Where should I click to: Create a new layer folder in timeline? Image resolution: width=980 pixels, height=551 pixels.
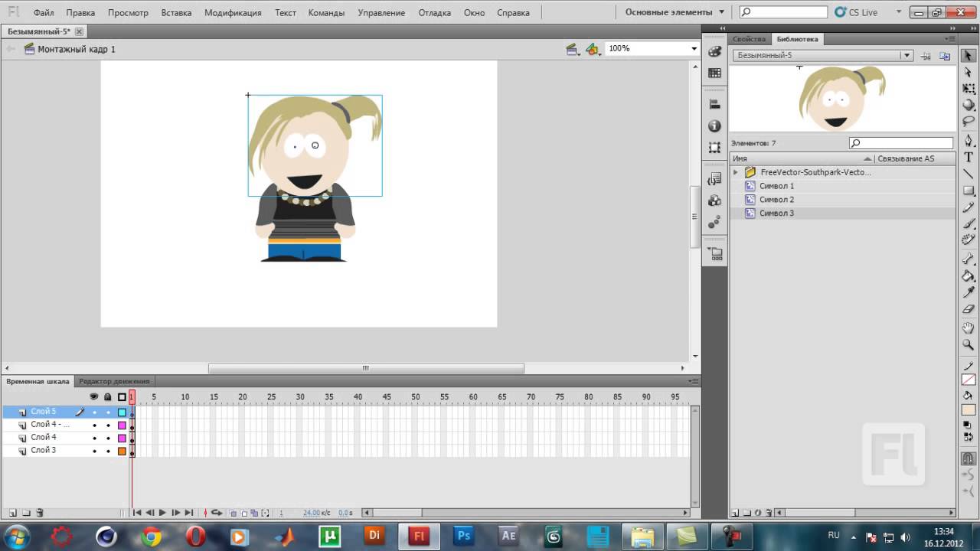tap(26, 513)
